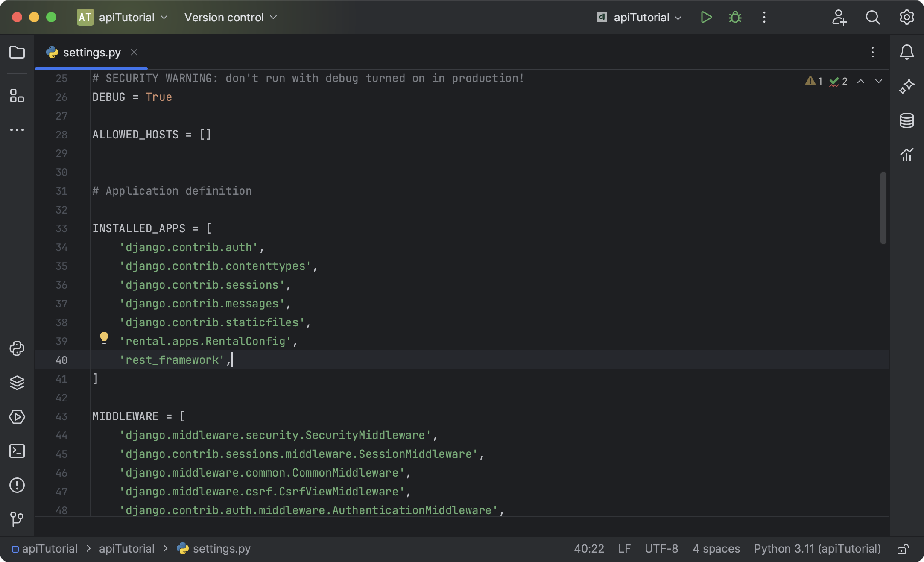
Task: Run the apiTutorial configuration
Action: tap(706, 18)
